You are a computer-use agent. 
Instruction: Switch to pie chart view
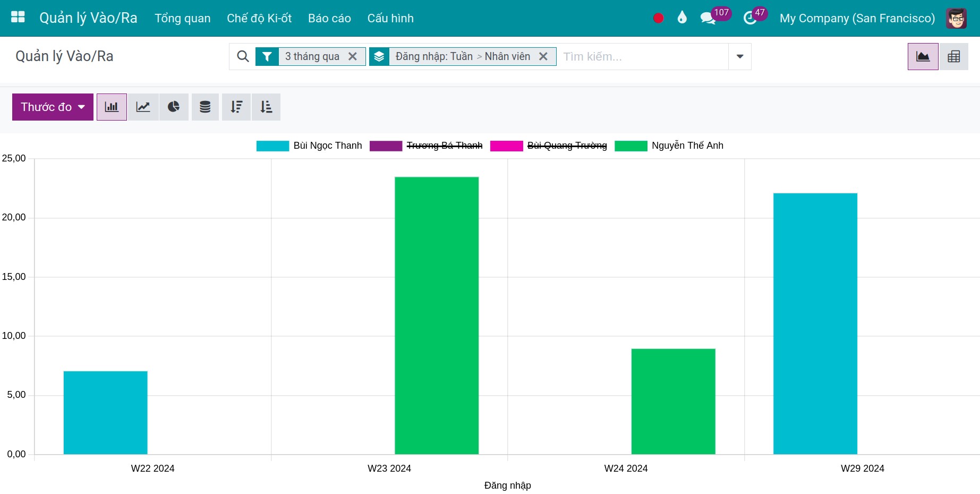(174, 107)
